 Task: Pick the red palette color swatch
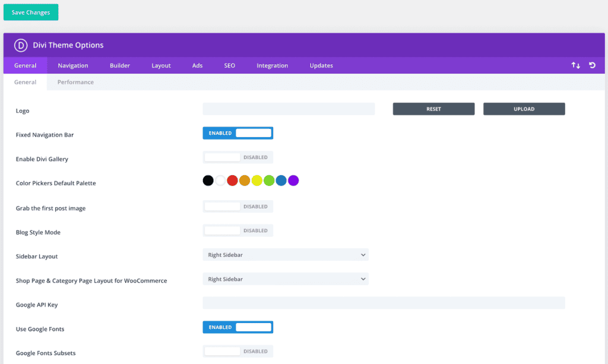(x=232, y=181)
